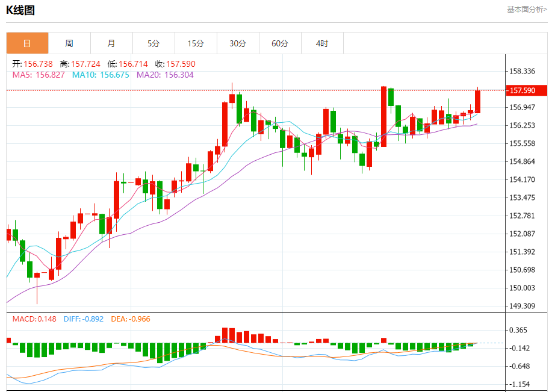The height and width of the screenshot is (392, 549).
Task: Click the 收 closing price value
Action: tap(181, 64)
